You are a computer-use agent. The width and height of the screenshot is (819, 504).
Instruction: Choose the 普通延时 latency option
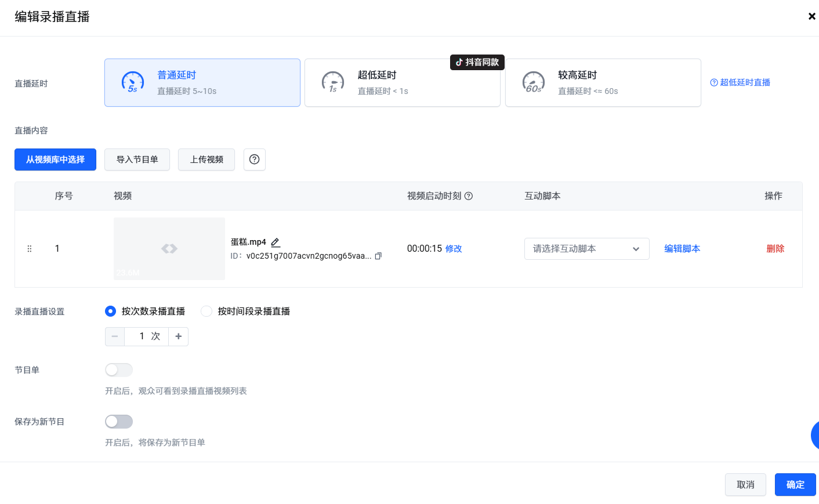pyautogui.click(x=202, y=82)
